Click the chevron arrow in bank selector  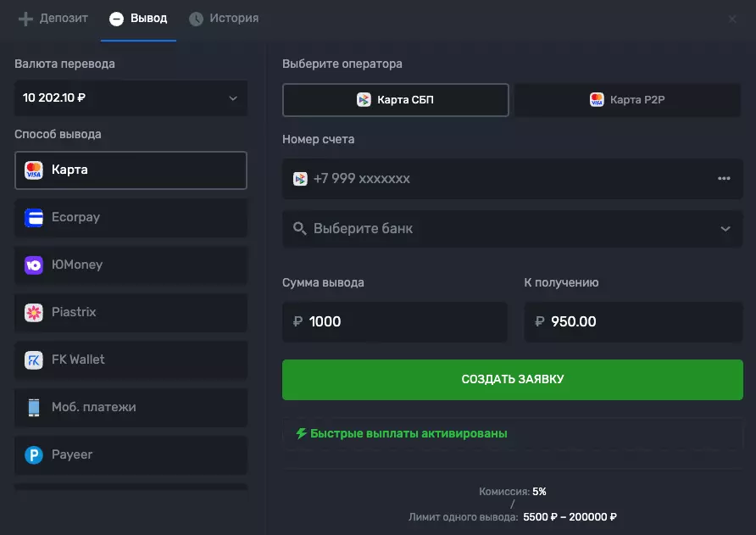pyautogui.click(x=725, y=229)
